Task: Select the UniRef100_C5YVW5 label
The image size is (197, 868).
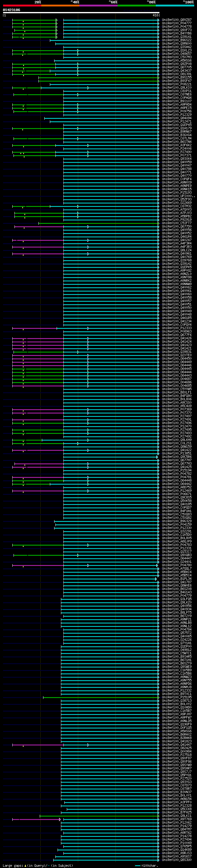Action: point(176,389)
